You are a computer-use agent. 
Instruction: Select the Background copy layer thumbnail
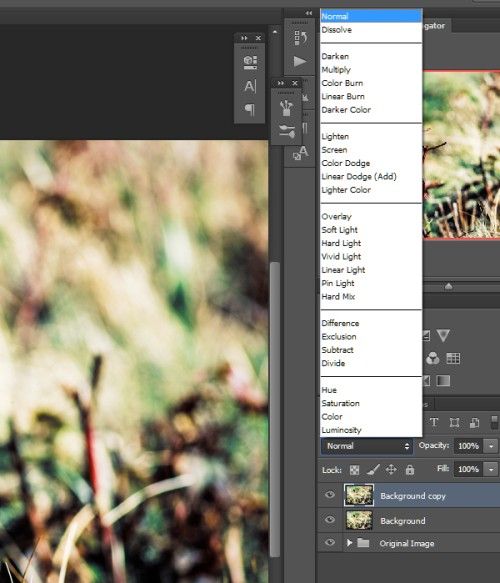(x=359, y=495)
